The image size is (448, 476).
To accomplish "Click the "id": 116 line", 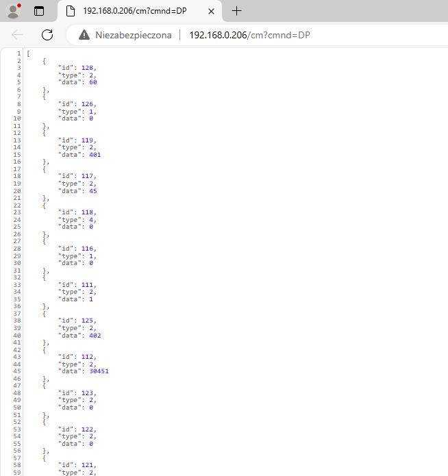I will pos(77,249).
